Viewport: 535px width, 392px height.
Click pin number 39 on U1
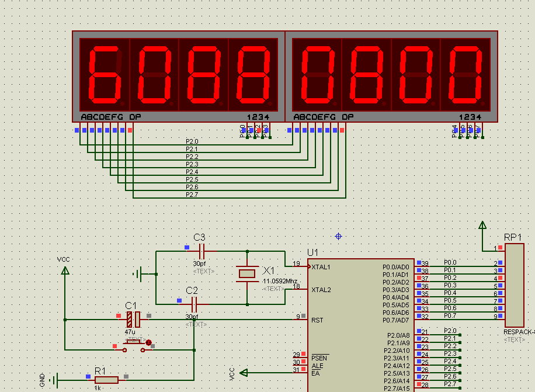[x=425, y=263]
